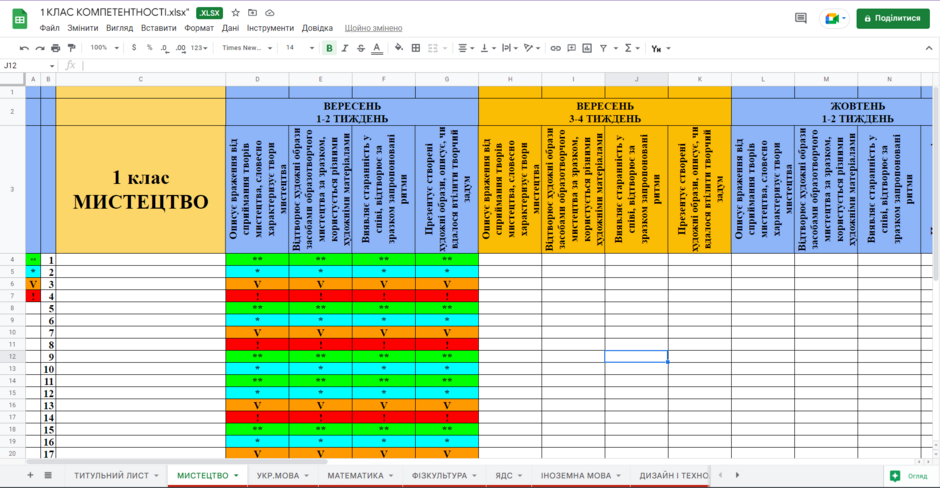Open the Times New Roman font dropdown
Screen dimensions: 940x488
click(247, 48)
